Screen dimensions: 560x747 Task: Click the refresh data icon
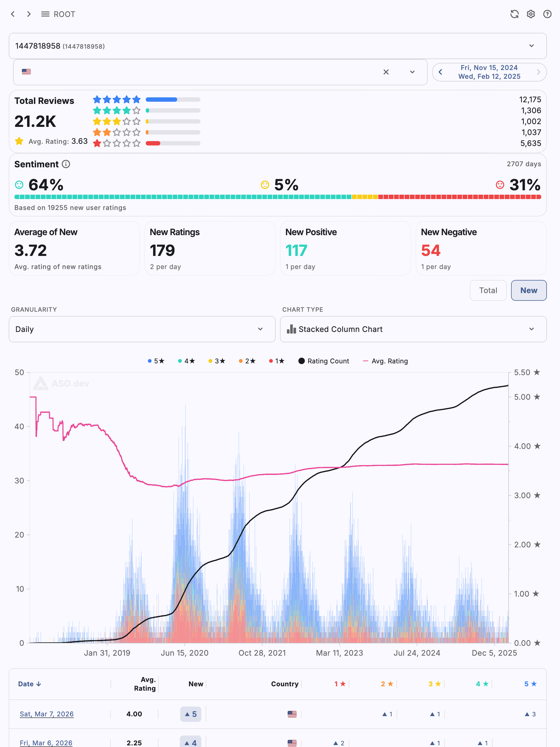[x=514, y=14]
